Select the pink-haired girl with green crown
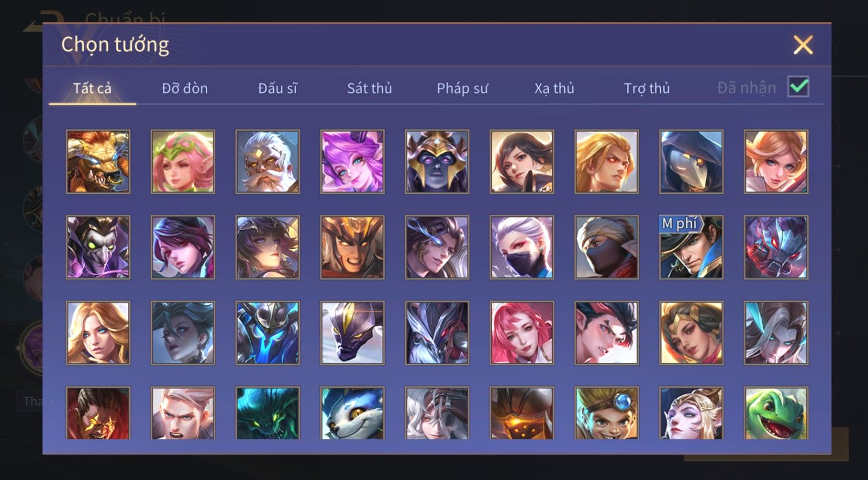The height and width of the screenshot is (480, 868). pos(183,162)
